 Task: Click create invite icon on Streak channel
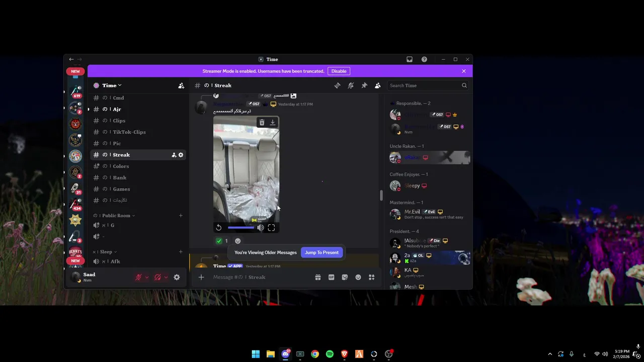coord(174,155)
